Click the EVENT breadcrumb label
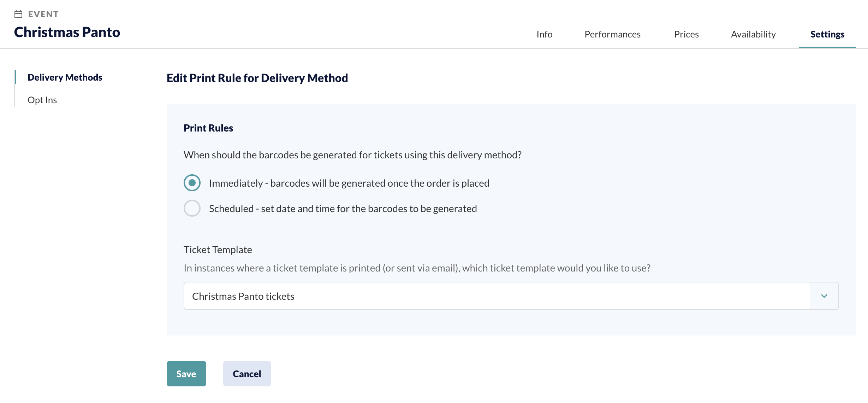This screenshot has height=403, width=868. (x=43, y=14)
